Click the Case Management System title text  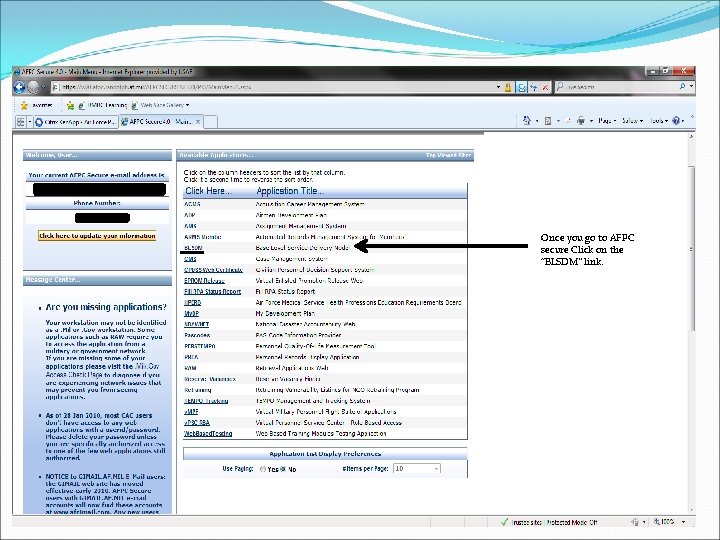(x=291, y=259)
